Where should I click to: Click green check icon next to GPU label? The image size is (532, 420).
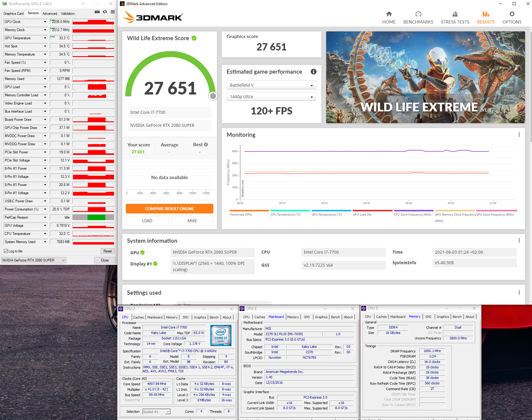click(142, 252)
